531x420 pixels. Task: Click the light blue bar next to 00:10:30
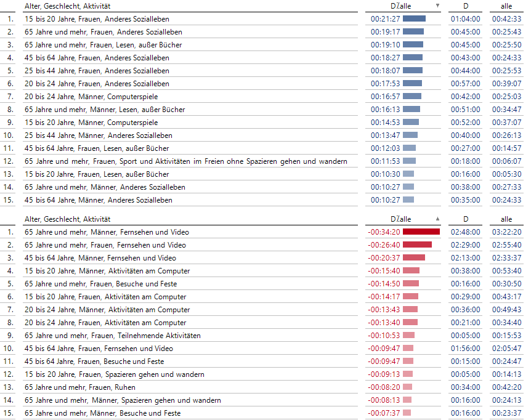click(x=408, y=174)
